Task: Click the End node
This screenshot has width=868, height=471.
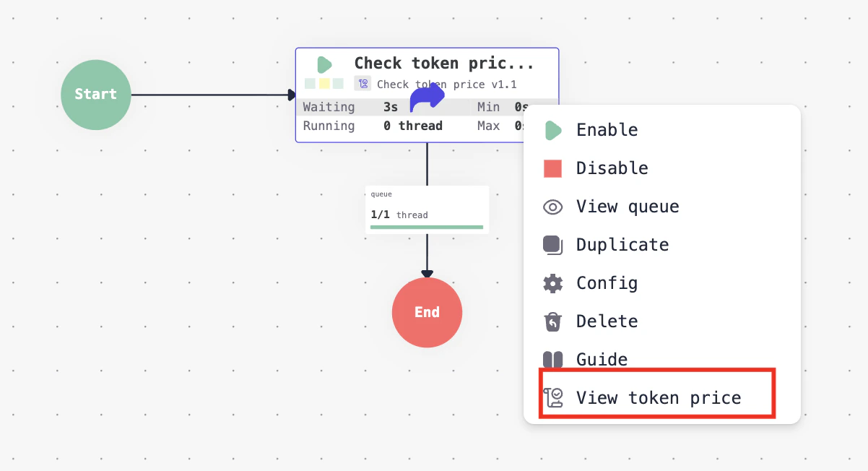Action: click(427, 312)
